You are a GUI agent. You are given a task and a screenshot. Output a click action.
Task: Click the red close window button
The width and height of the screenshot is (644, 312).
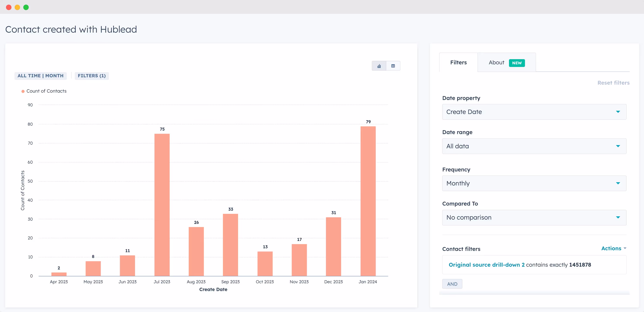9,7
